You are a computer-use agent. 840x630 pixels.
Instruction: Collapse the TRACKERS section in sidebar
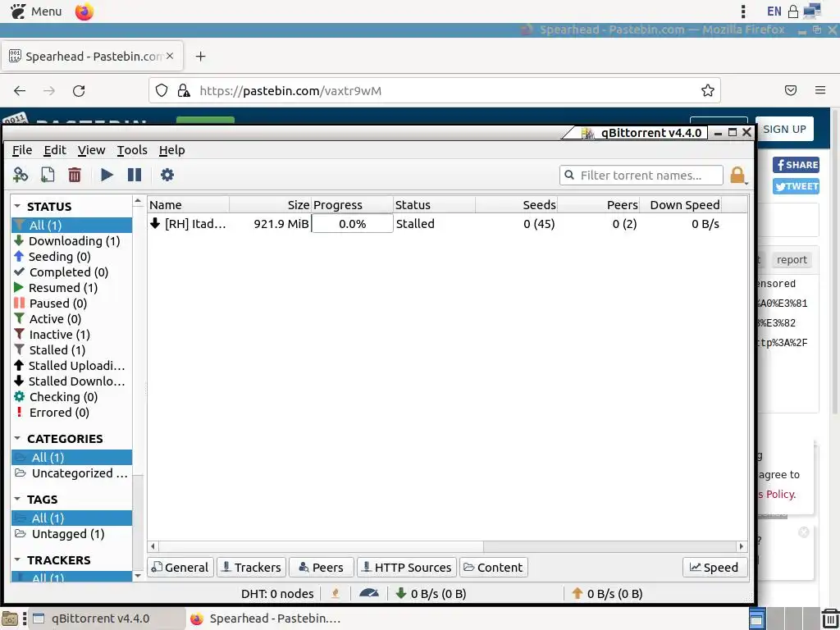18,559
